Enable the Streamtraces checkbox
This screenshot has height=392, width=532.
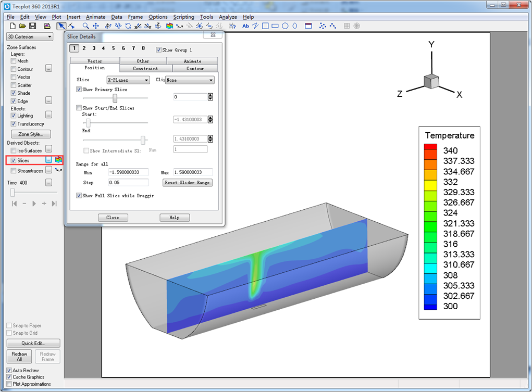point(14,171)
